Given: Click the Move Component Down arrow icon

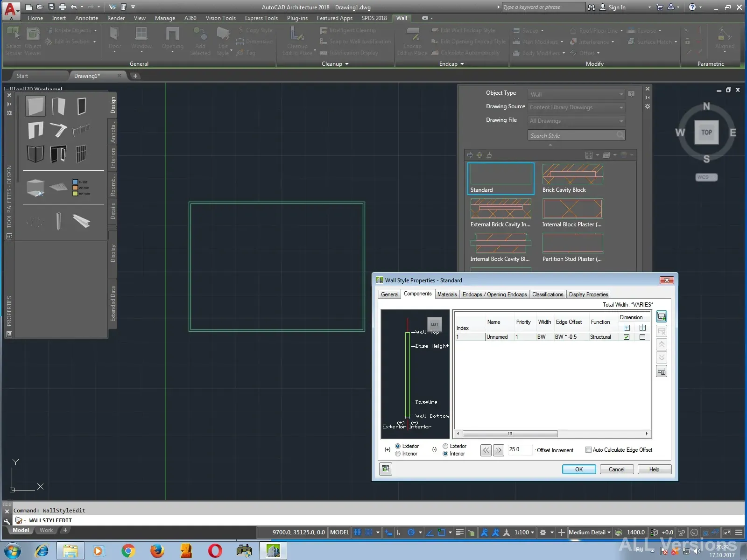Looking at the screenshot, I should 661,358.
